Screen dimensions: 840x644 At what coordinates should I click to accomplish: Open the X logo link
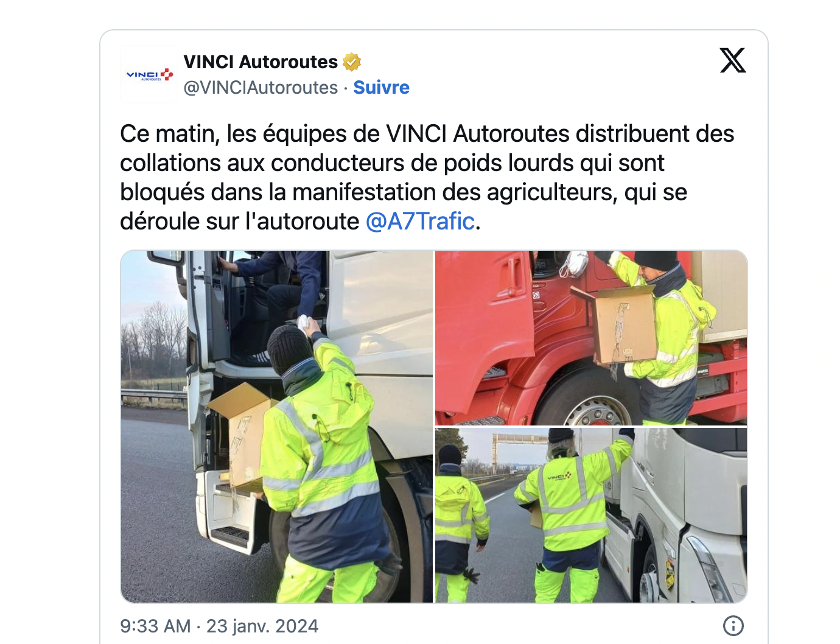point(733,60)
